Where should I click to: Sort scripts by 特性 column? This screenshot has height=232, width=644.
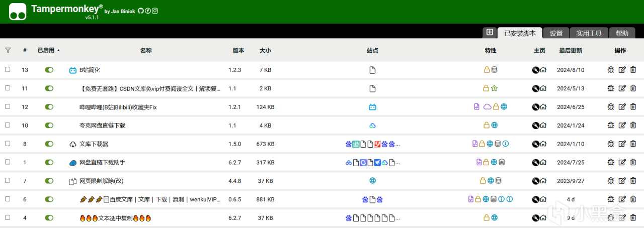click(x=491, y=50)
